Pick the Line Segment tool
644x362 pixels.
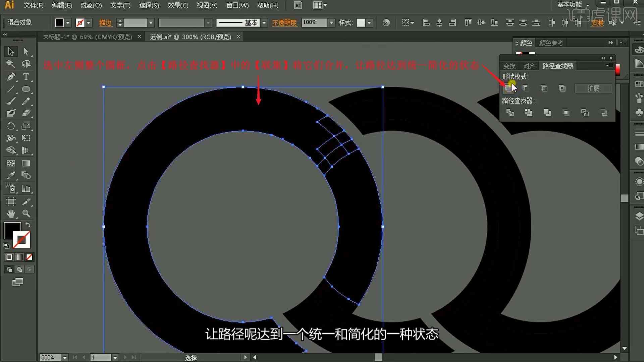(11, 89)
